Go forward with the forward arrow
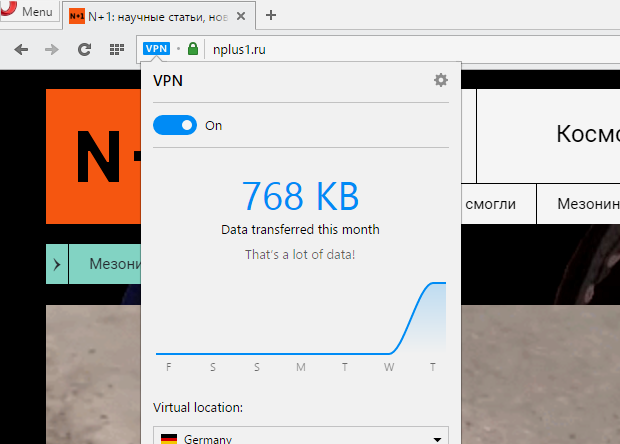The width and height of the screenshot is (620, 444). (52, 49)
